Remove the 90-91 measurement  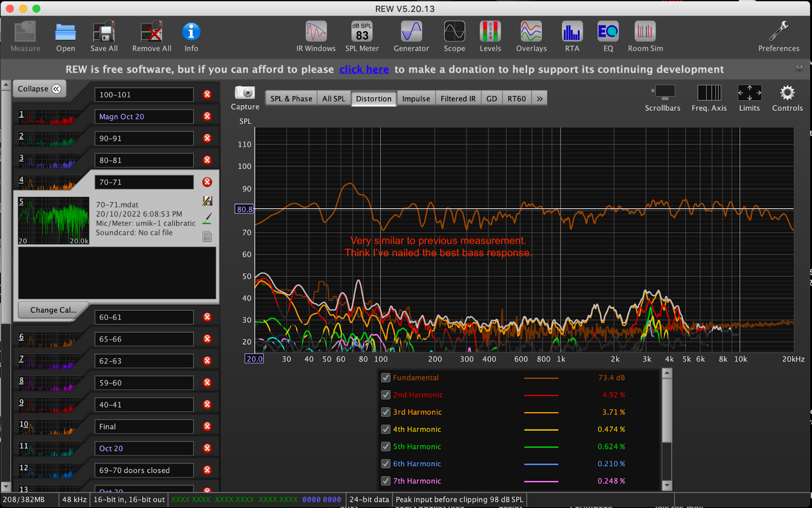click(x=207, y=138)
